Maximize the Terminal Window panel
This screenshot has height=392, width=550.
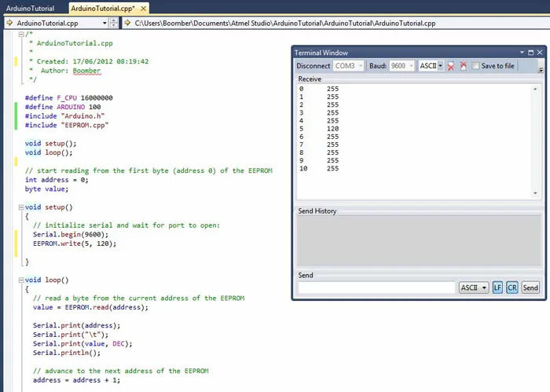click(530, 53)
